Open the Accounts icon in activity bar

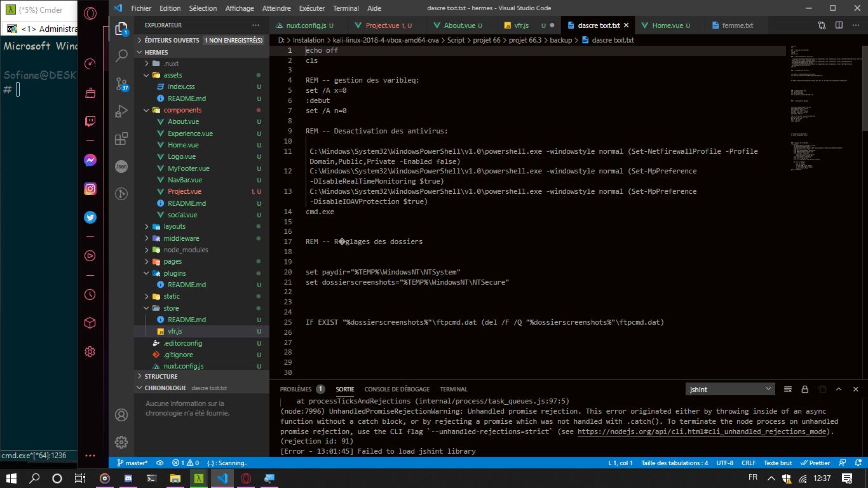click(x=121, y=415)
